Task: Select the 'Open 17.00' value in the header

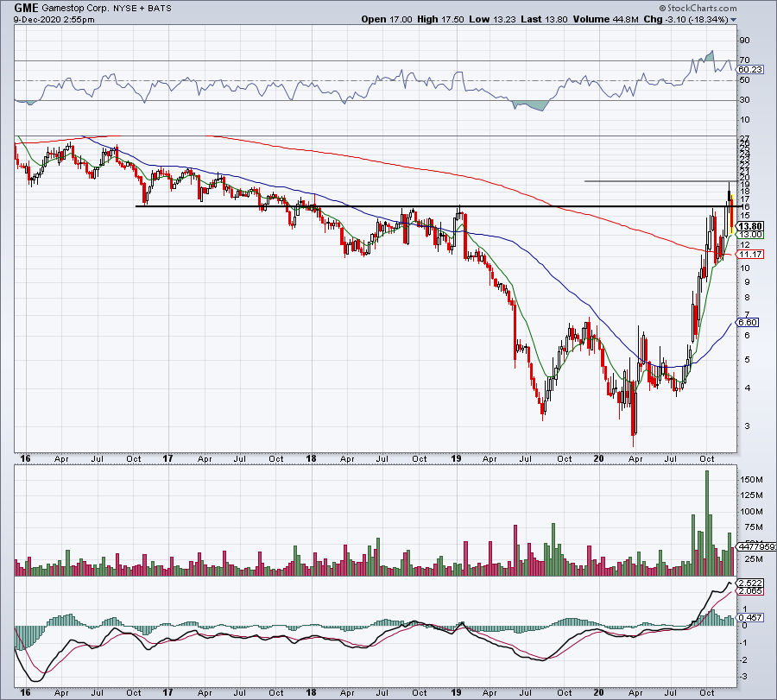Action: [x=387, y=19]
